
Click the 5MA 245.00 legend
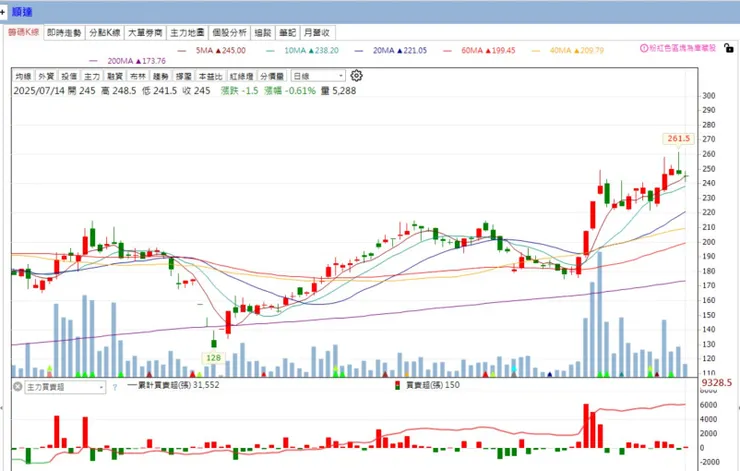pyautogui.click(x=211, y=50)
